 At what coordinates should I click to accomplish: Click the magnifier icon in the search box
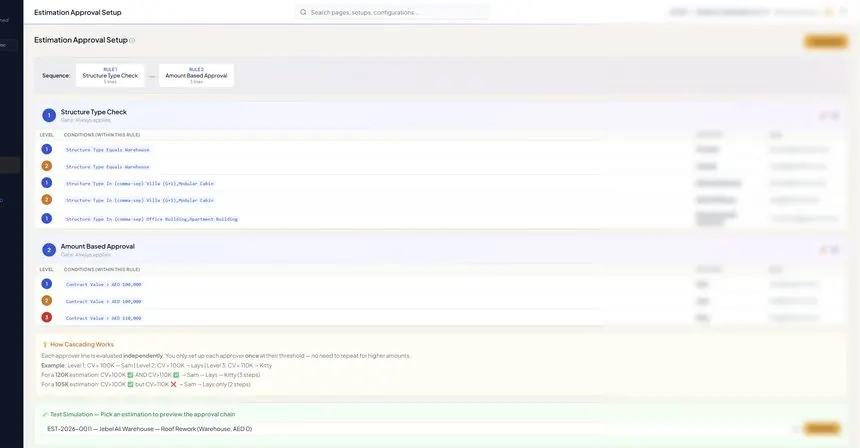[x=303, y=12]
